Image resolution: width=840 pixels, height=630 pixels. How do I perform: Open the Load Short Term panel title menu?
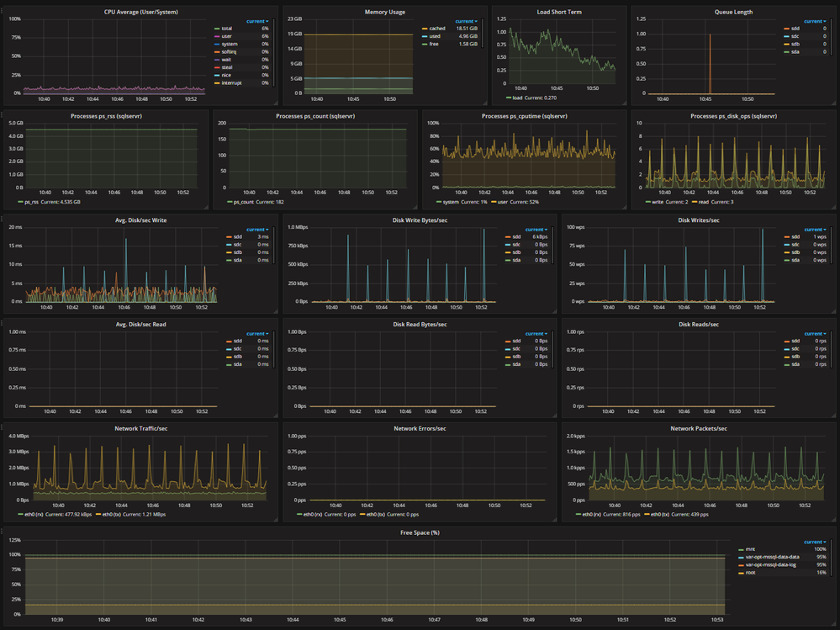pyautogui.click(x=559, y=12)
